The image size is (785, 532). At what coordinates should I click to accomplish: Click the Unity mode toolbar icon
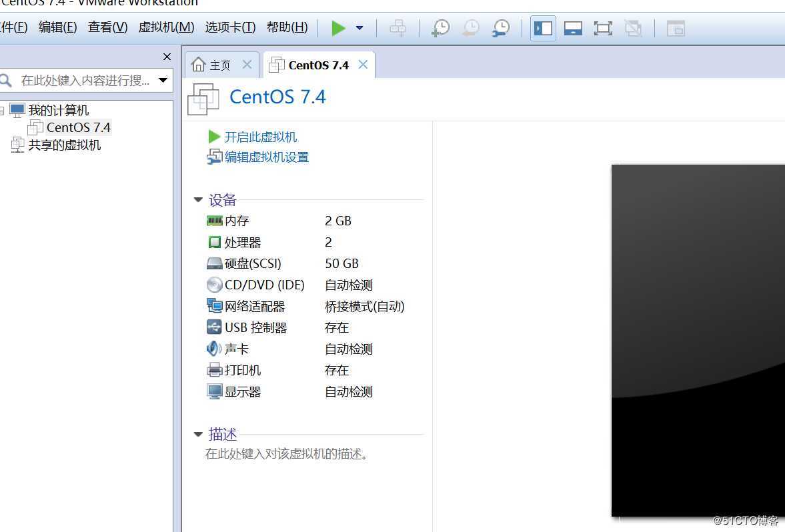[634, 28]
